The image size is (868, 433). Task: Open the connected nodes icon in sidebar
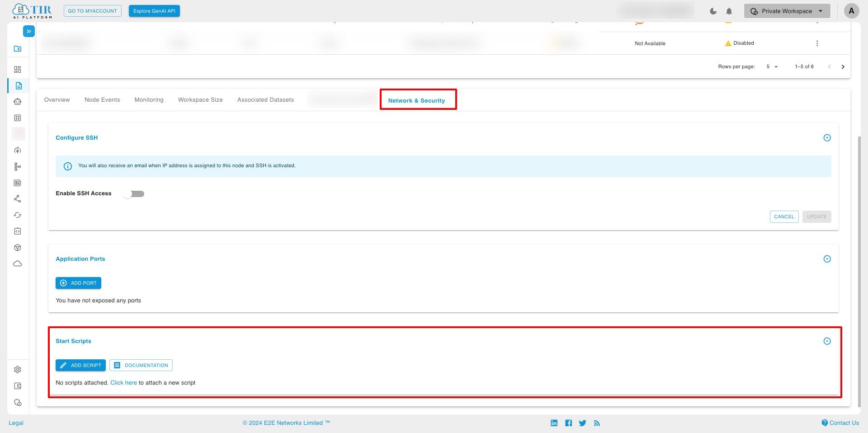point(18,199)
